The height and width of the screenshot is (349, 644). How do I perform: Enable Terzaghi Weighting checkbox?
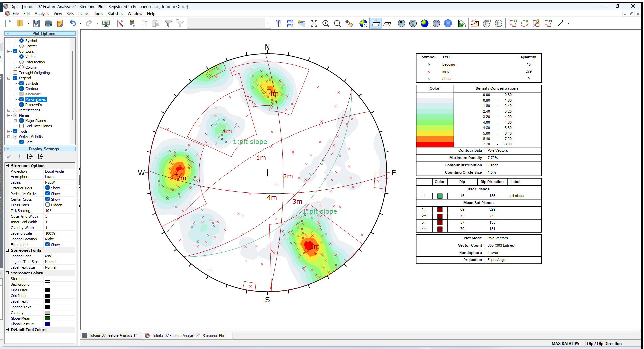(x=15, y=73)
